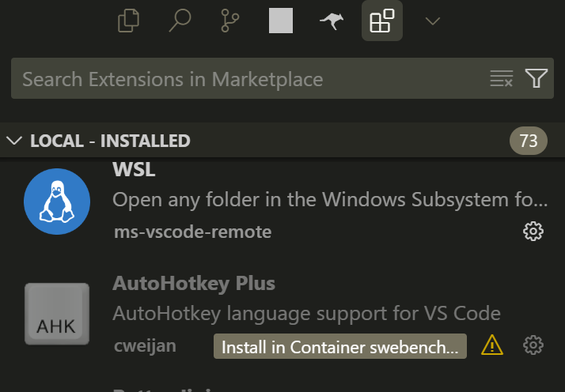Open the WSL extension title

pyautogui.click(x=135, y=170)
